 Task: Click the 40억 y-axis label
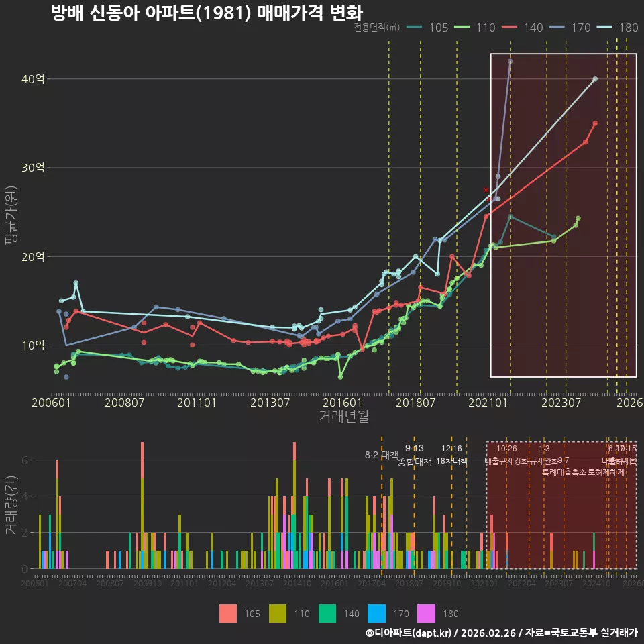tap(33, 79)
